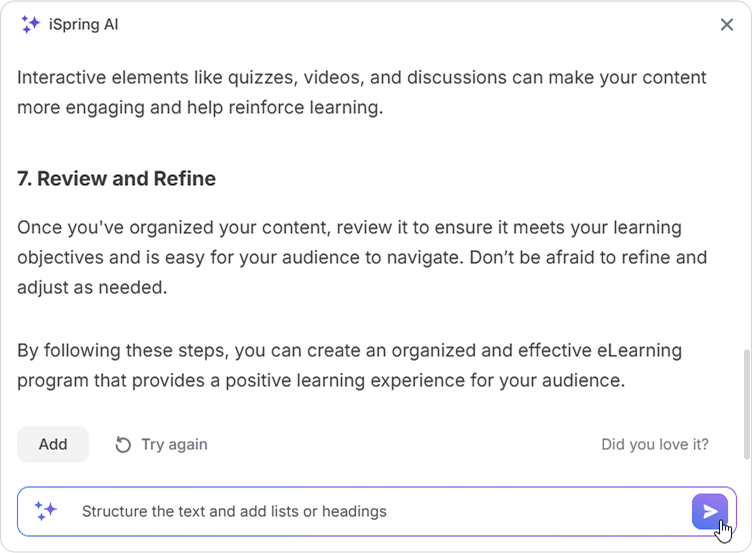Screen dimensions: 752x553
Task: Click the text 'more engaging and help reinforce learning'
Action: click(199, 107)
